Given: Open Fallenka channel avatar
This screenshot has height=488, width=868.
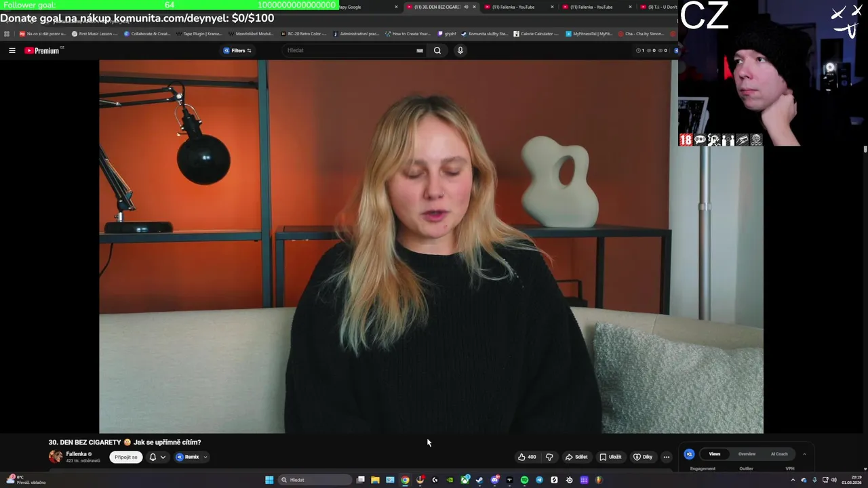Looking at the screenshot, I should point(56,457).
